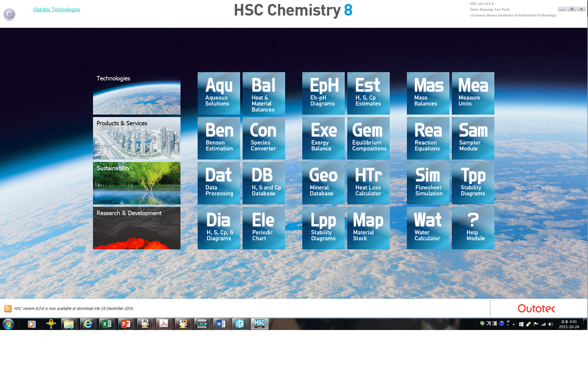
Task: Click the 'User: Kyoung-Tae Park' text
Action: coord(490,9)
